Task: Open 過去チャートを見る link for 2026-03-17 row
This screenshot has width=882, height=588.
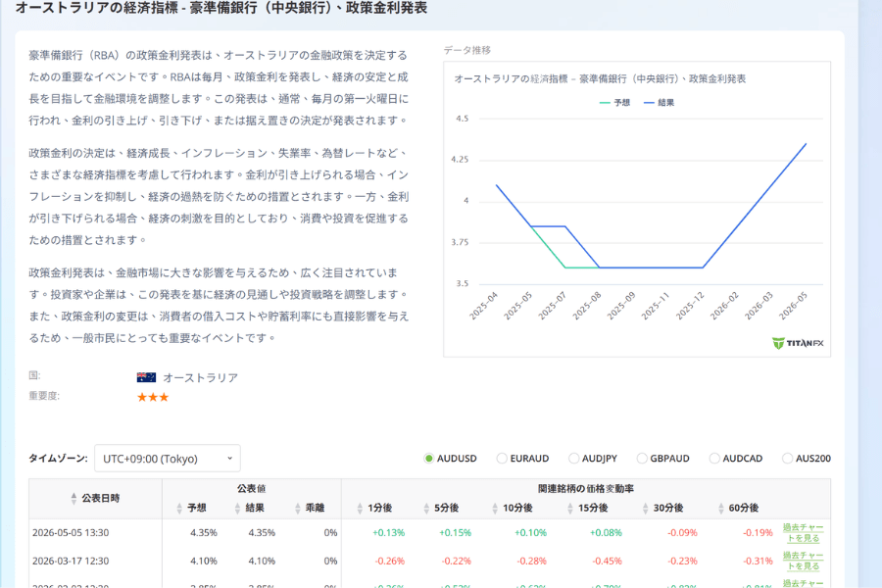Action: point(803,561)
